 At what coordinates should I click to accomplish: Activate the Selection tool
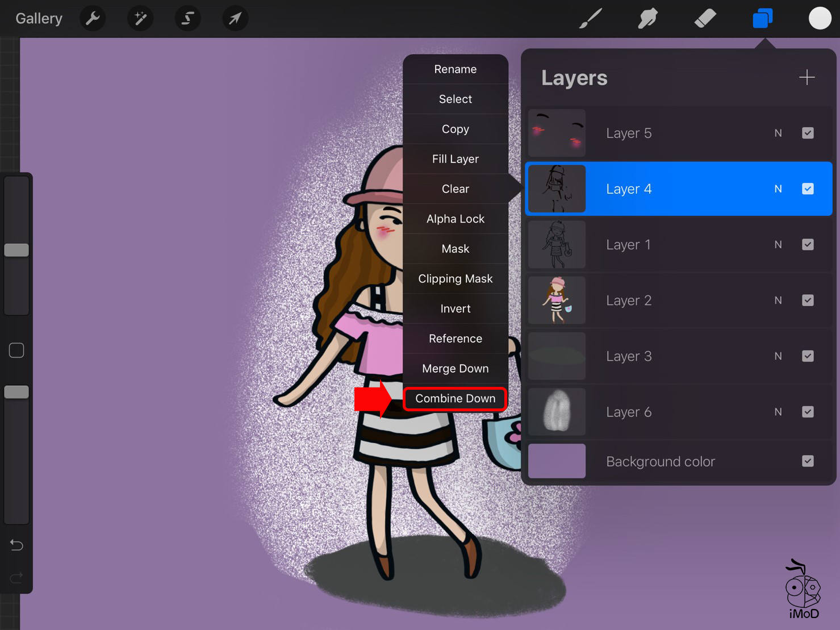click(187, 19)
